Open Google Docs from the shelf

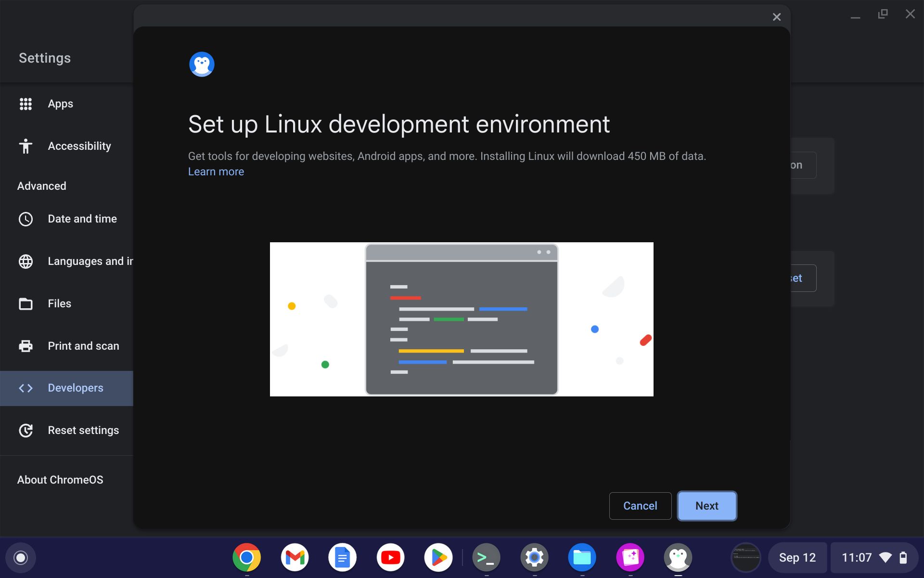342,557
